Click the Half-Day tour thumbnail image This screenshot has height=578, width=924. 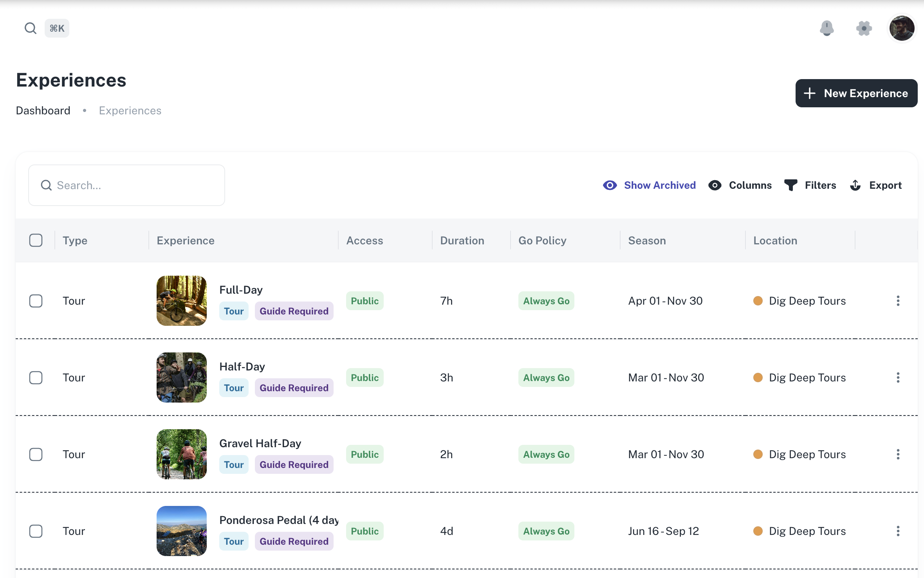(x=181, y=378)
